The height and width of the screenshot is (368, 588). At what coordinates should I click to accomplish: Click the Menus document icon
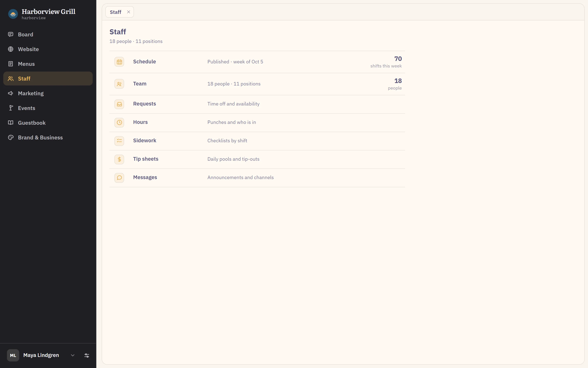pyautogui.click(x=11, y=64)
